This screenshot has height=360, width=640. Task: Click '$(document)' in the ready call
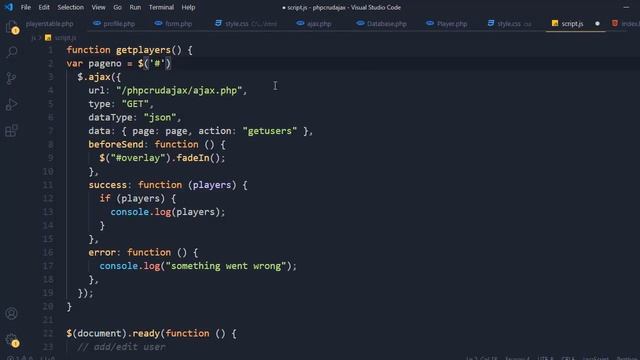pos(97,333)
